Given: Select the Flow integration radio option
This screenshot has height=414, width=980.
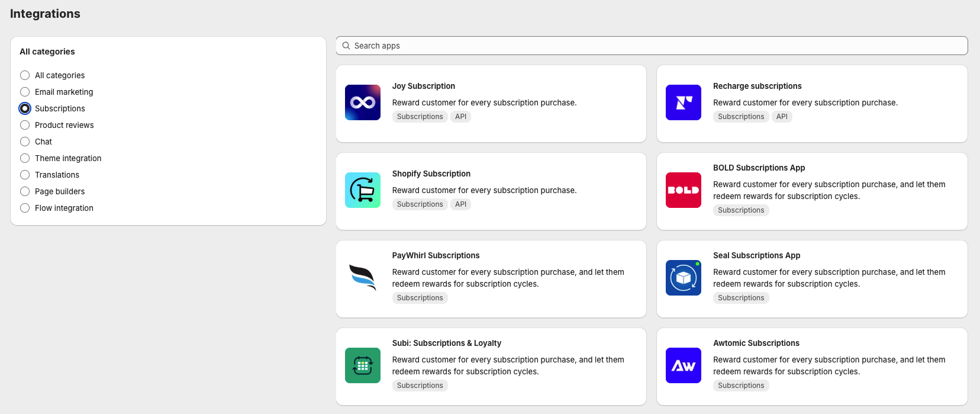Looking at the screenshot, I should (x=25, y=208).
